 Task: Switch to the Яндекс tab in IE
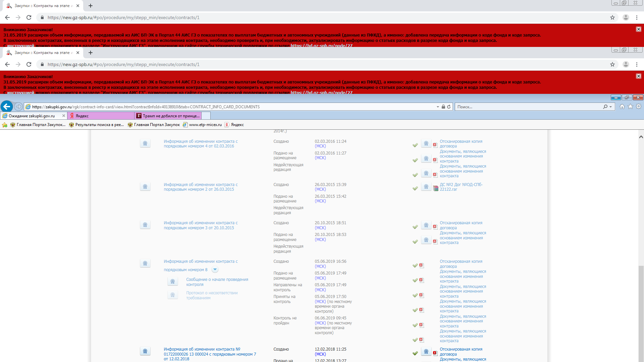(101, 116)
